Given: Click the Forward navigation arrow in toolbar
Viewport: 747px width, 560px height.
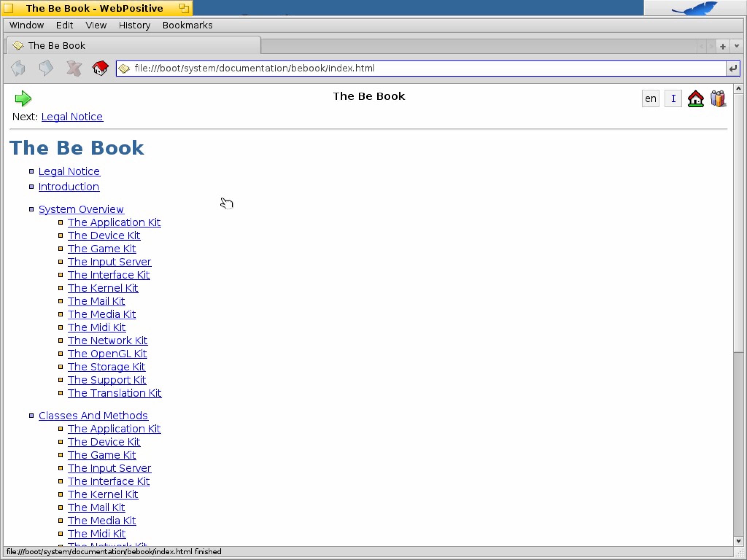Looking at the screenshot, I should [46, 68].
